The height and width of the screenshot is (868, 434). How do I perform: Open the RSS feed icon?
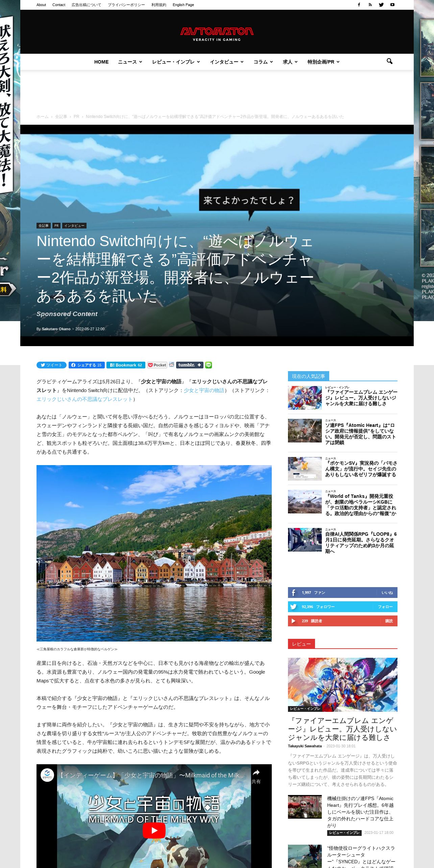pos(370,5)
